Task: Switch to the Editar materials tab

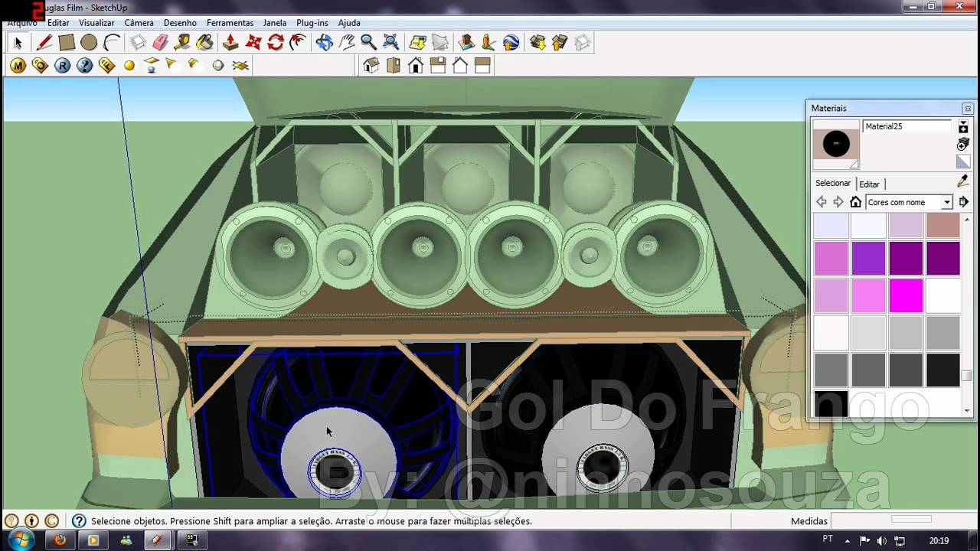Action: 869,184
